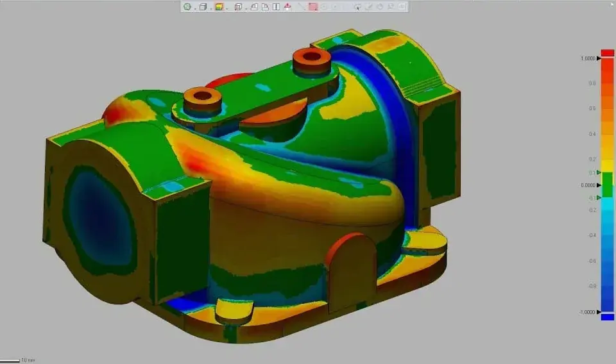Click the green -0.1 tolerance arrow on legend
Image resolution: width=616 pixels, height=364 pixels.
(x=599, y=197)
